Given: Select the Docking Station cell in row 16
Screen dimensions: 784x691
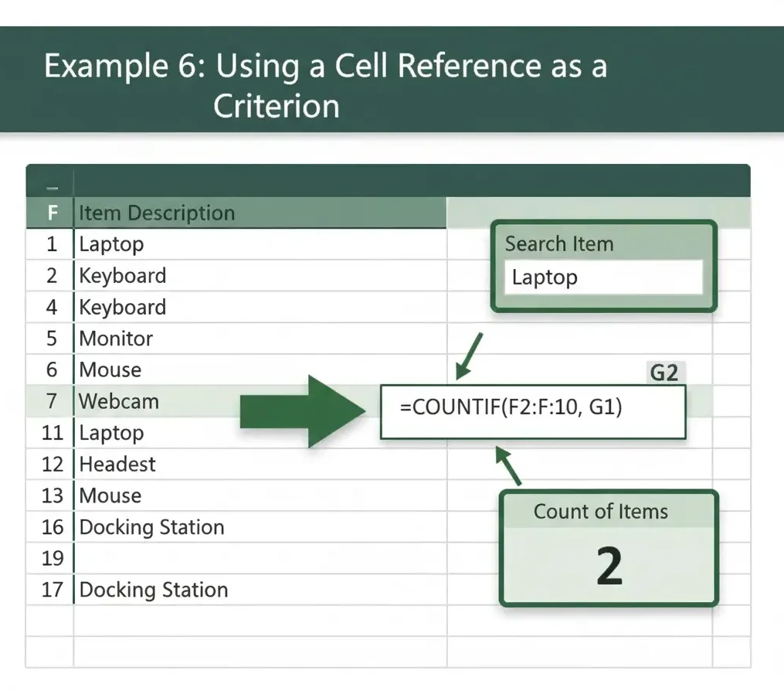Looking at the screenshot, I should [x=152, y=527].
